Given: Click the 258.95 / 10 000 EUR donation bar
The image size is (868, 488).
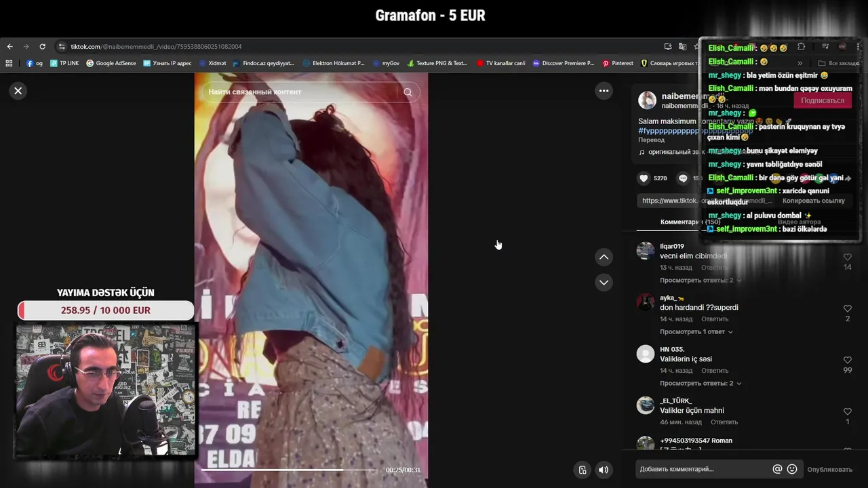Looking at the screenshot, I should click(x=106, y=310).
